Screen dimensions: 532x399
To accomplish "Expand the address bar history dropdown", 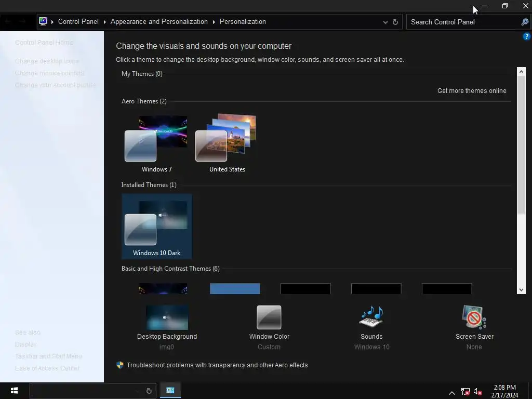I will click(385, 22).
